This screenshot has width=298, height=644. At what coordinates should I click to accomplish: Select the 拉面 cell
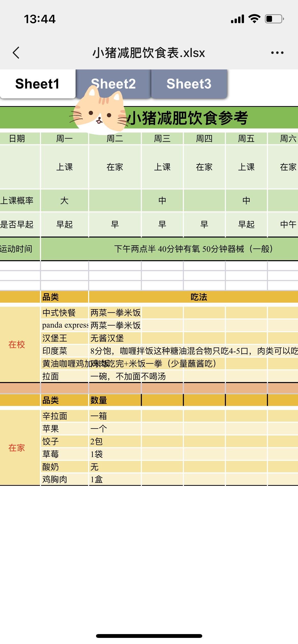(x=64, y=376)
